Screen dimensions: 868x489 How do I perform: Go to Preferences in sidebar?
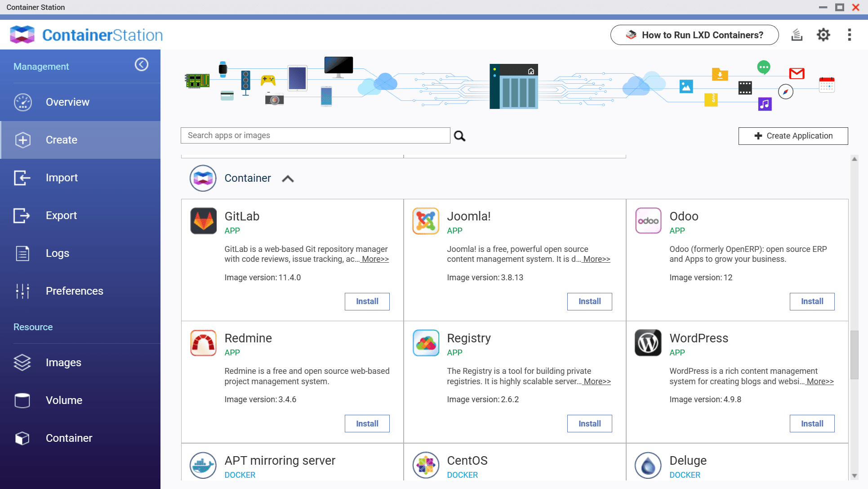click(x=74, y=291)
